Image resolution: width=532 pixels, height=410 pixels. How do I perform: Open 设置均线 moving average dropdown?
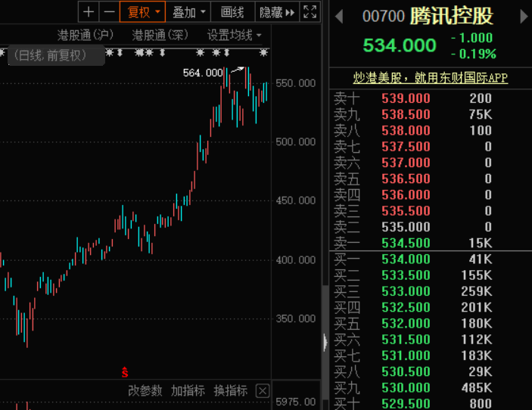pos(234,35)
